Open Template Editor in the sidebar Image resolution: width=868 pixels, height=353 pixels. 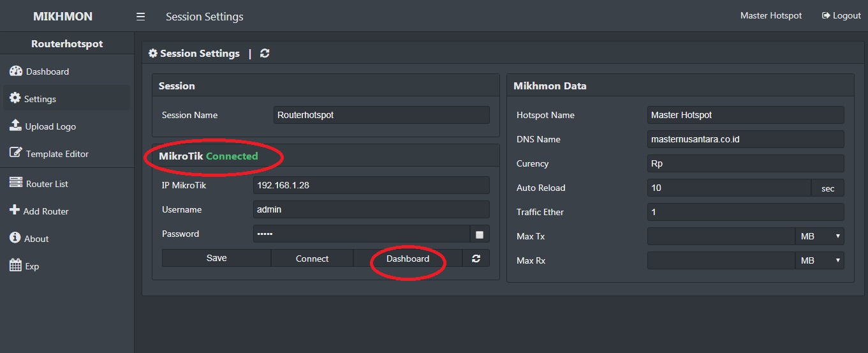[x=66, y=154]
